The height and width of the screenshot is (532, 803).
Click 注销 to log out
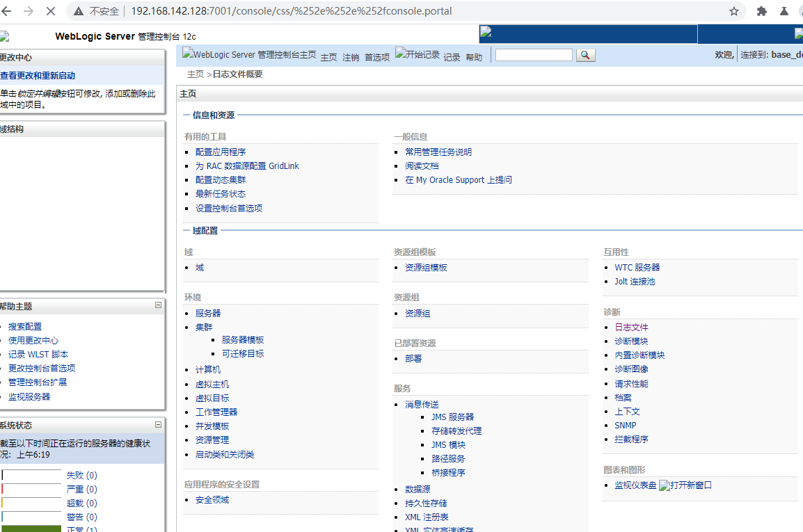351,57
